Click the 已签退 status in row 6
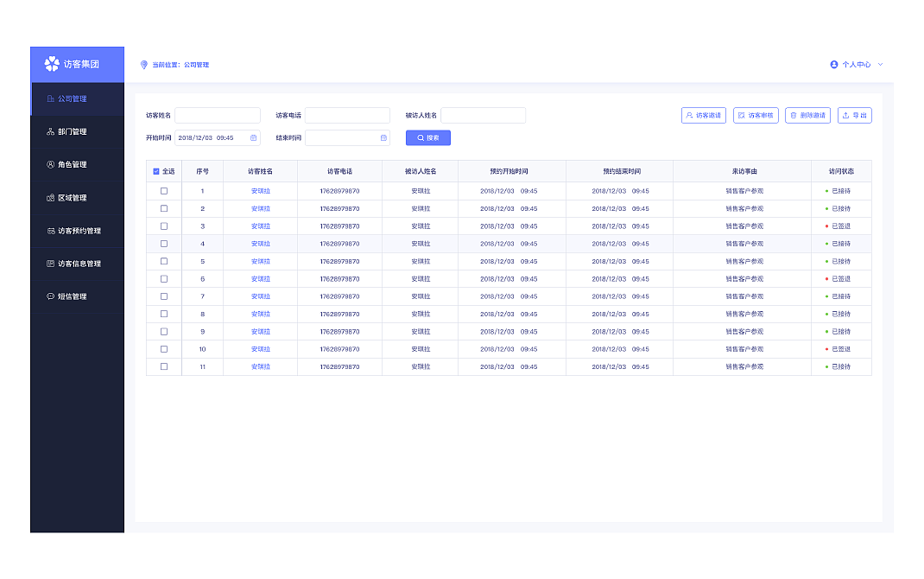 pyautogui.click(x=841, y=279)
